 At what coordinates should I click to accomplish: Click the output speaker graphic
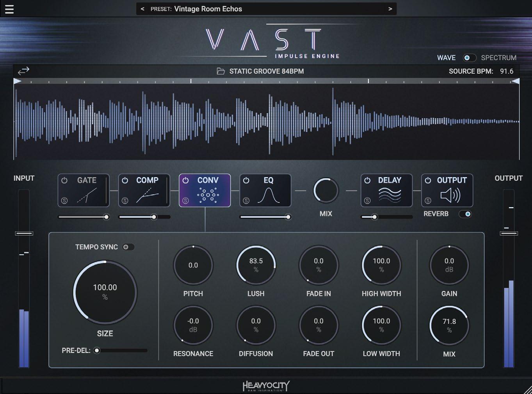pos(450,195)
